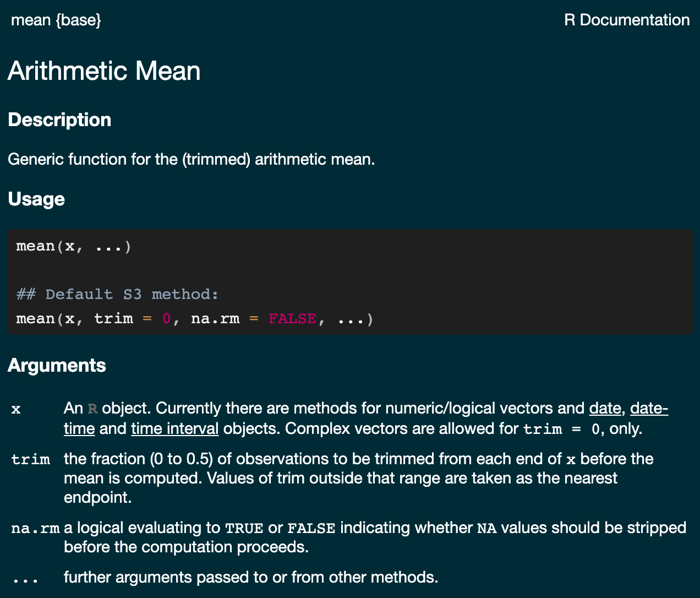
Task: Select the "Usage" section heading
Action: coord(36,199)
